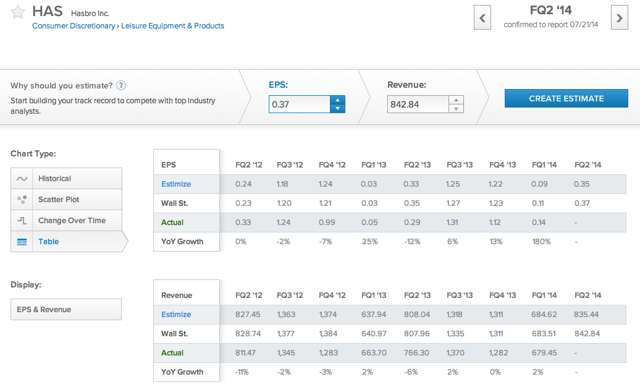
Task: Decrease Revenue value with down arrow
Action: pos(456,109)
